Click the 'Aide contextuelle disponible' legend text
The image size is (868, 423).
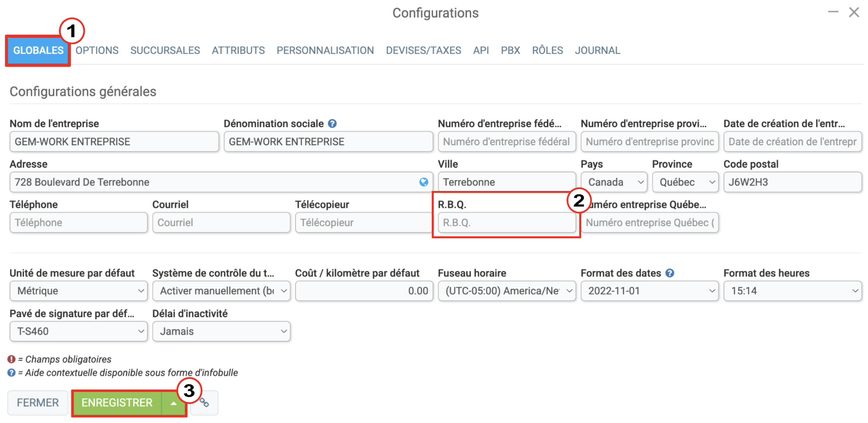pyautogui.click(x=131, y=373)
